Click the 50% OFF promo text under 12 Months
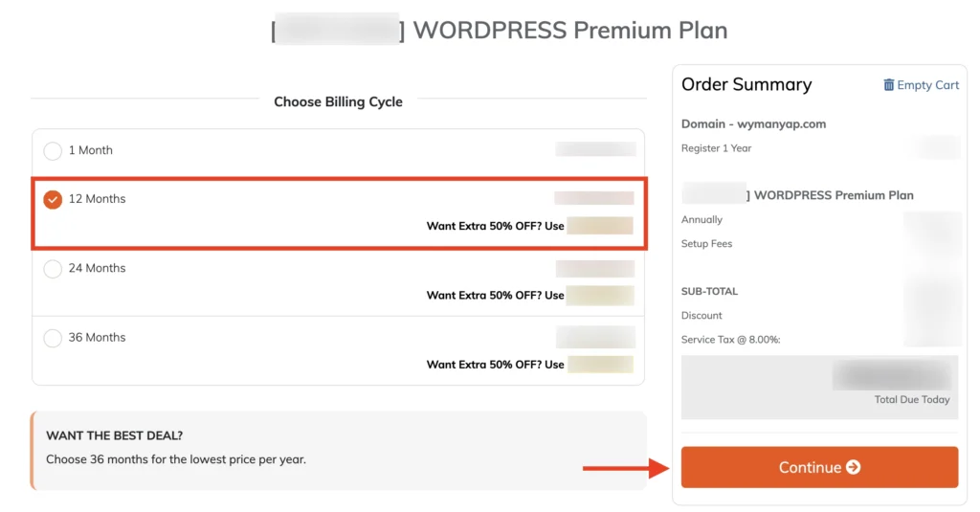980x512 pixels. click(495, 227)
